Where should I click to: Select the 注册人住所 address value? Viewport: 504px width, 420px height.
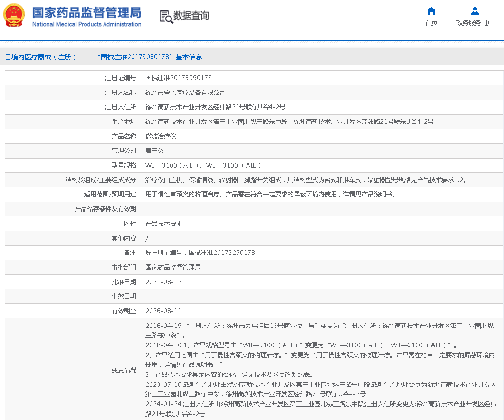(x=215, y=107)
